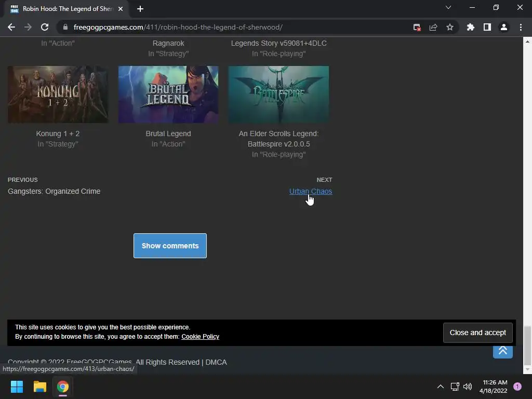Open the Ragnarok game link
The image size is (532, 399).
[x=168, y=43]
